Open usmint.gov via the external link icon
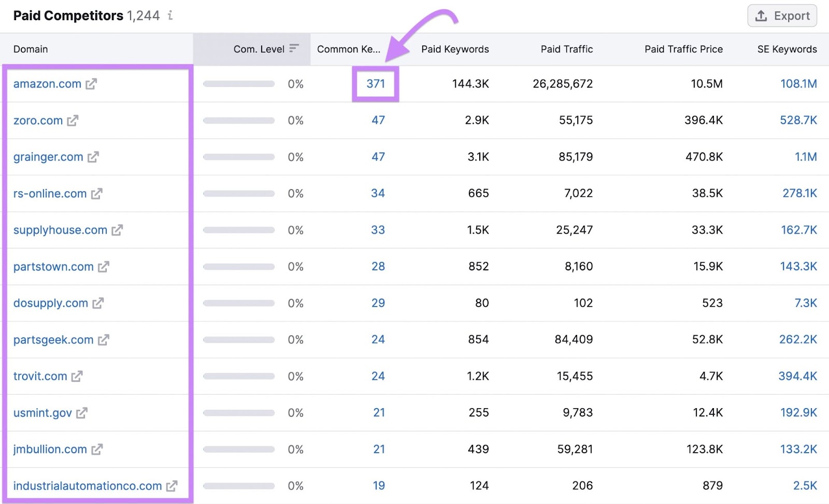 pyautogui.click(x=81, y=413)
